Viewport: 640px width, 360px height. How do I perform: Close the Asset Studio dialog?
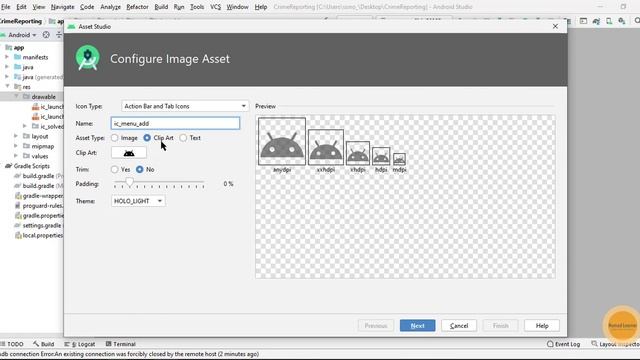(x=555, y=27)
